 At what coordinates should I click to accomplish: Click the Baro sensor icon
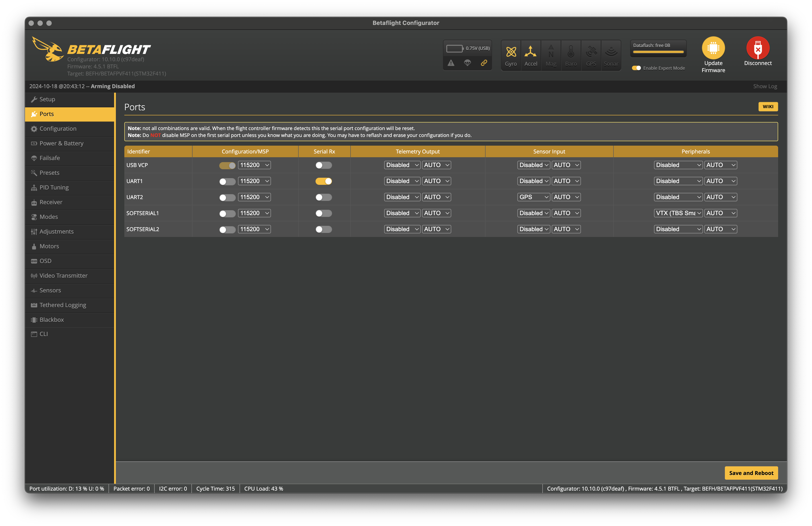click(x=570, y=52)
